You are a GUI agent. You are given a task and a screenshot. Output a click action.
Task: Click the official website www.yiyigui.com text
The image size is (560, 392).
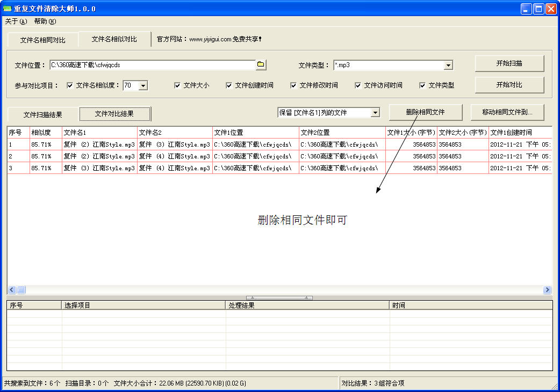[210, 39]
